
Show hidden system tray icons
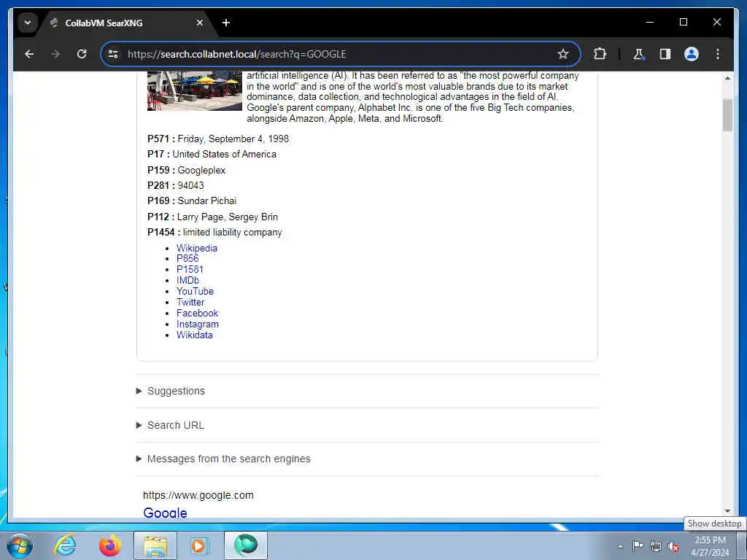click(x=620, y=546)
